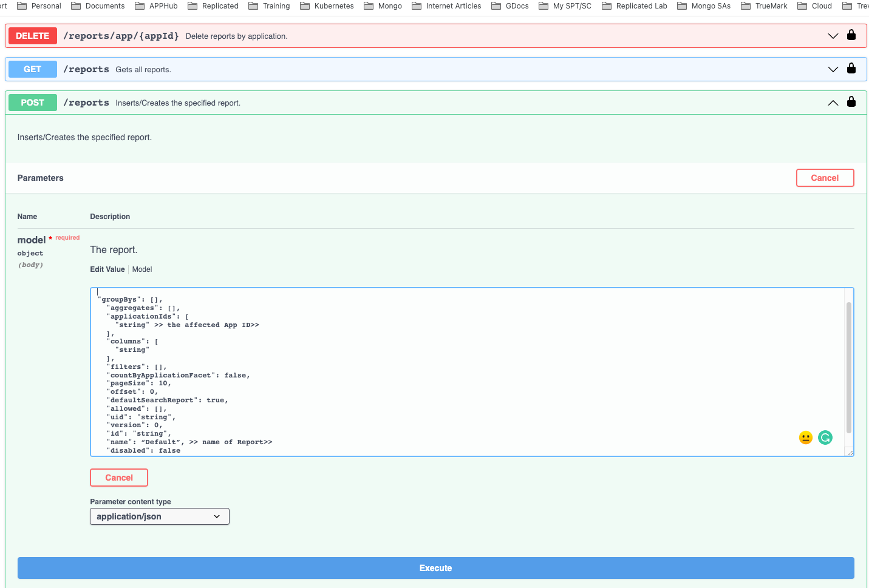This screenshot has width=869, height=588.
Task: Click the yellow emoji face icon in editor
Action: tap(806, 438)
